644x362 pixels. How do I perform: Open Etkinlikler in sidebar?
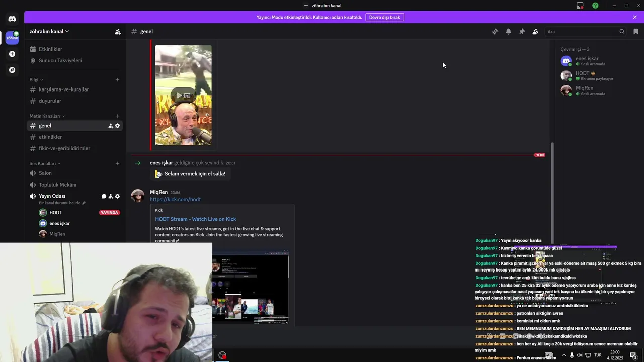74,49
